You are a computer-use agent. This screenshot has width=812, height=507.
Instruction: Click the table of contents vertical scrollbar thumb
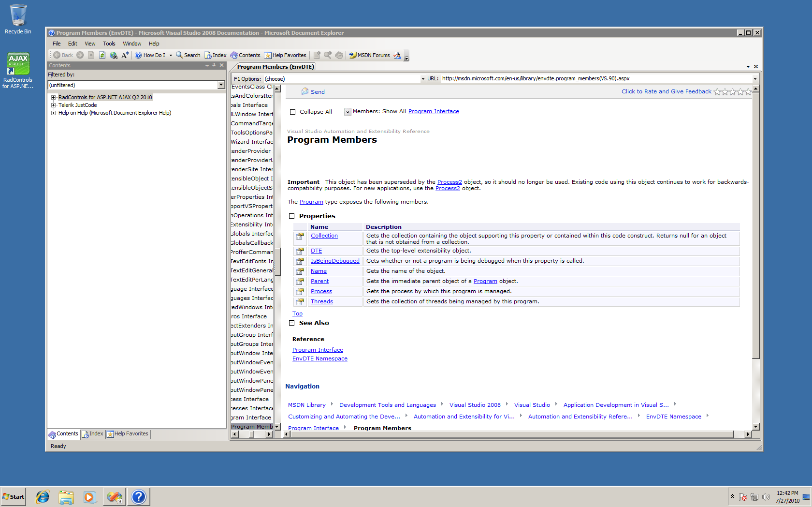277,261
